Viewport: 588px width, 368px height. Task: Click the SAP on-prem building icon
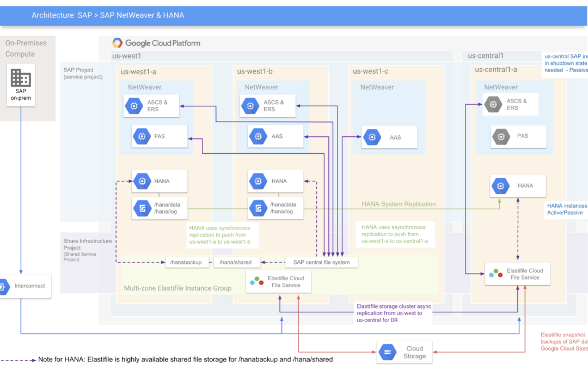(x=21, y=78)
